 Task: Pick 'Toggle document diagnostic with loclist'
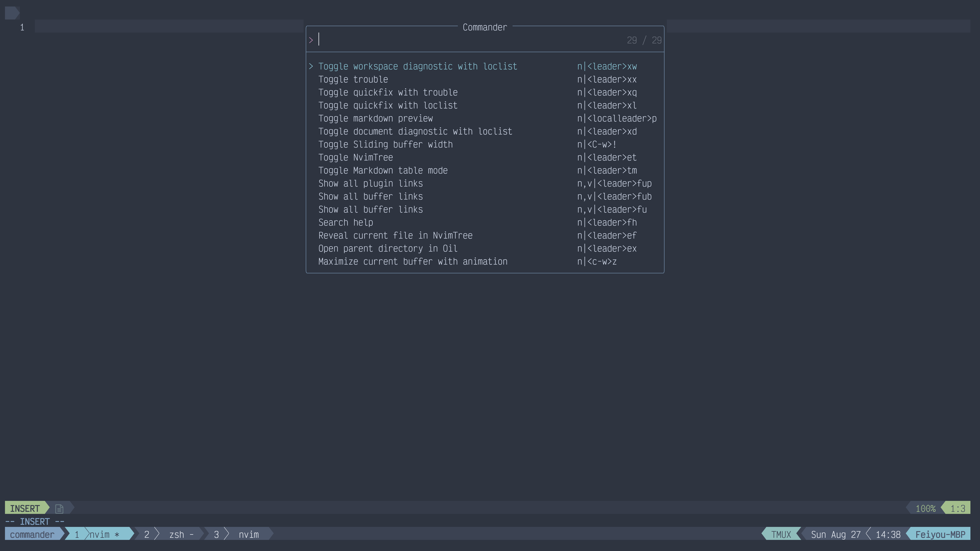485,132
